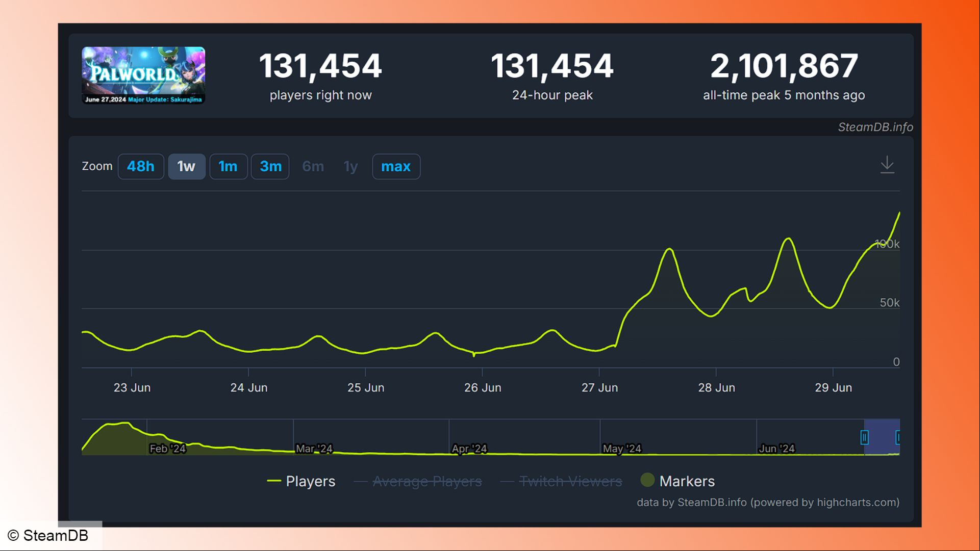Click the 27 Jun axis label
Screen dimensions: 980x551
point(599,388)
